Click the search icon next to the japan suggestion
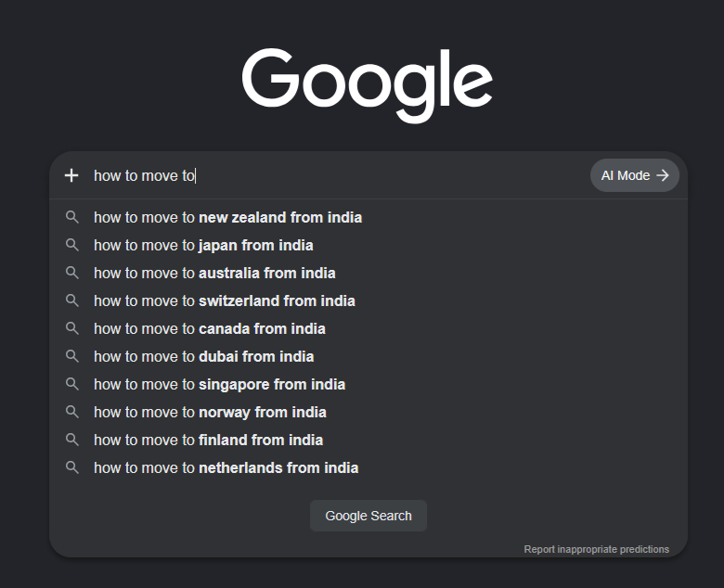Viewport: 724px width, 588px height. pos(72,245)
